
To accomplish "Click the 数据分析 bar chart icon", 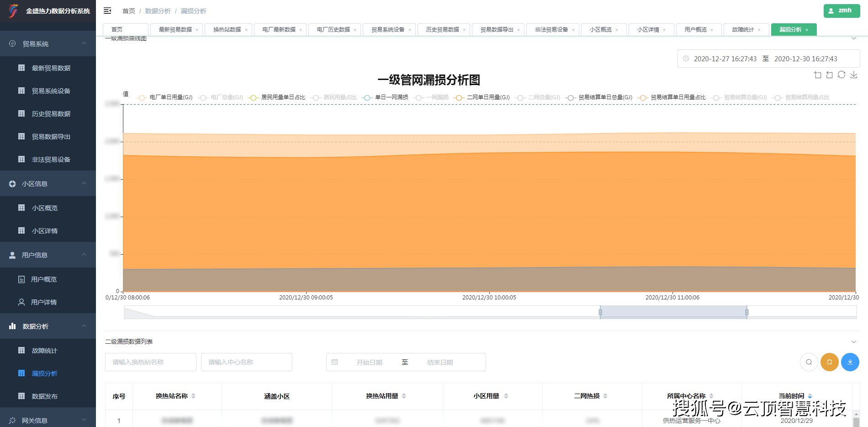I will coord(12,326).
